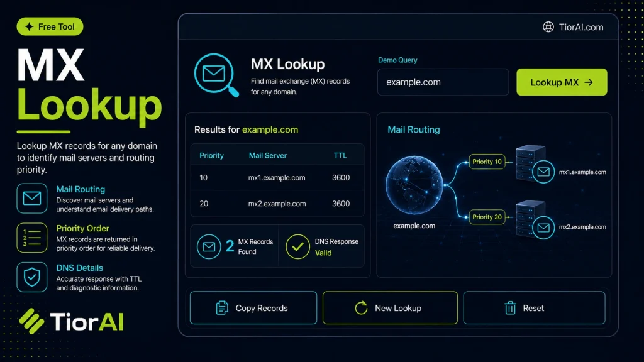Click the Lookup MX button
The image size is (644, 362).
(562, 82)
